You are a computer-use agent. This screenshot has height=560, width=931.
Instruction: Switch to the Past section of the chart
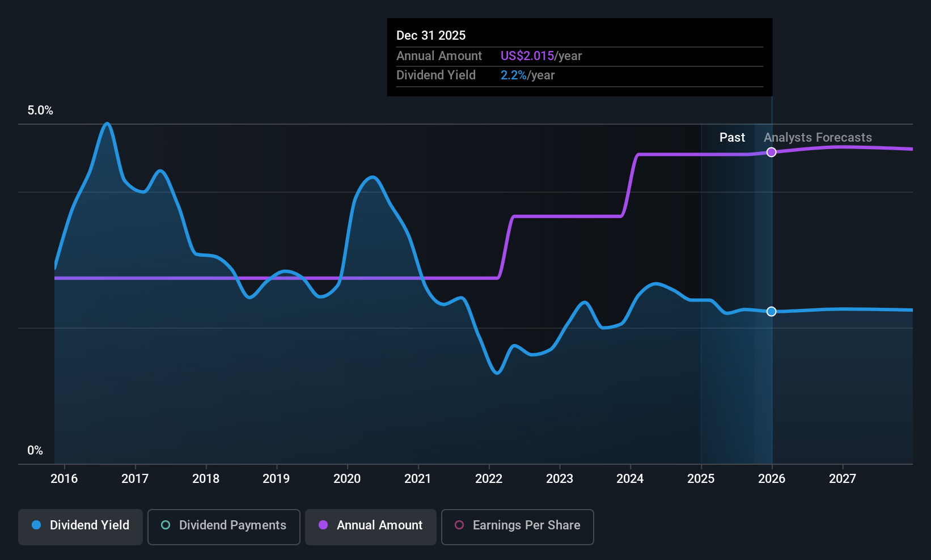tap(732, 137)
